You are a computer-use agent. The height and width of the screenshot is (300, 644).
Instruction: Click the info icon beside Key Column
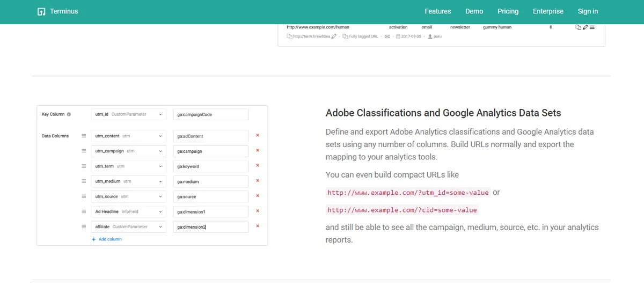(x=69, y=114)
